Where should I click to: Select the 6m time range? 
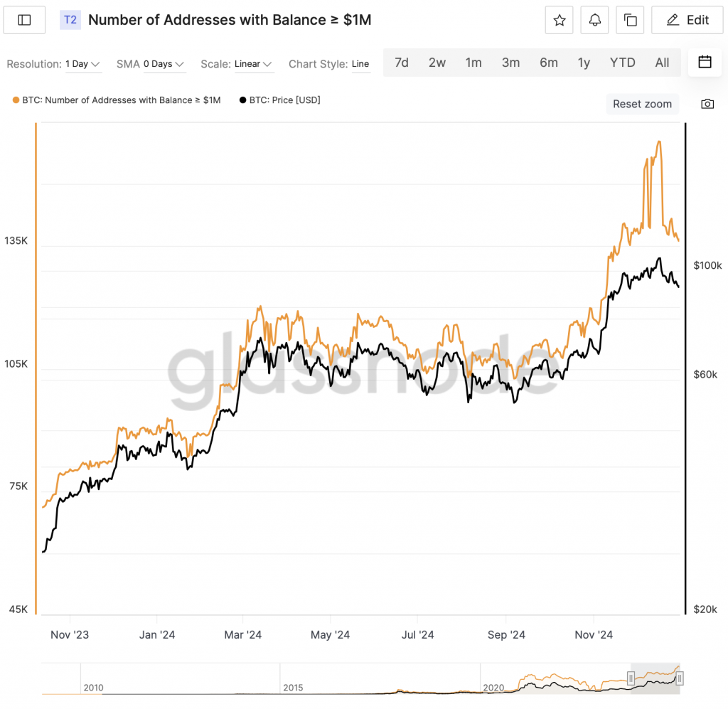click(548, 63)
